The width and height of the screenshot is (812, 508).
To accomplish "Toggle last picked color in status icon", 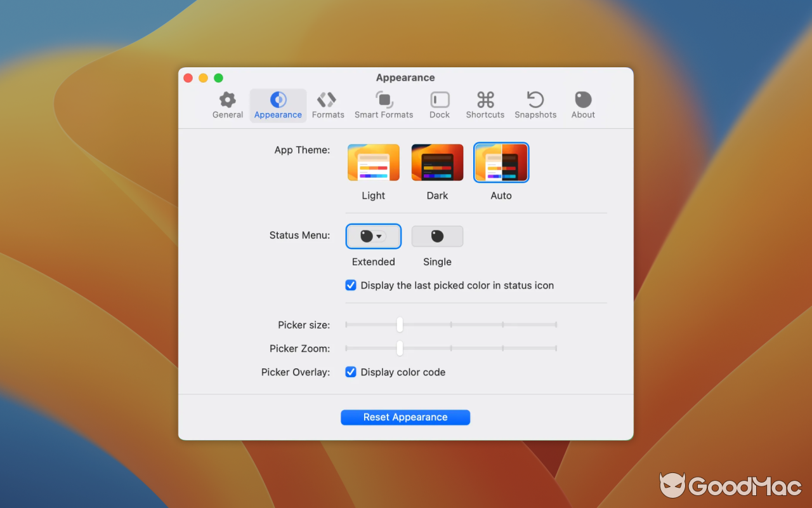I will click(351, 285).
